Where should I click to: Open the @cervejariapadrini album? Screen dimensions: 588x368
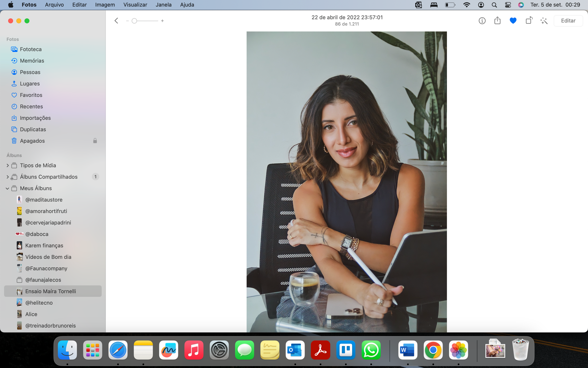[53, 223]
